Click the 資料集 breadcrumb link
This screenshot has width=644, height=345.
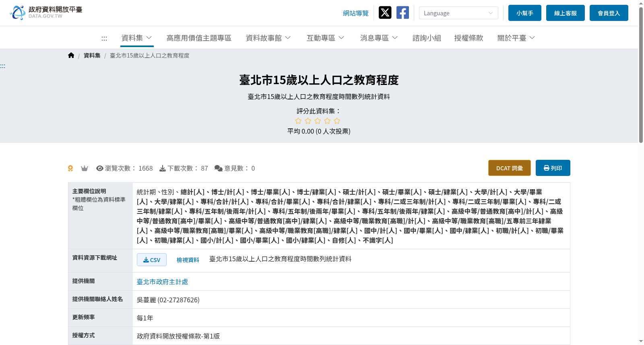point(92,56)
